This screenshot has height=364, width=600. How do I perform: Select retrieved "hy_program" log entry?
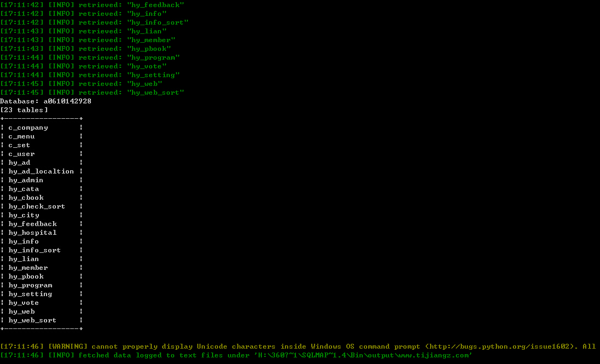[90, 57]
